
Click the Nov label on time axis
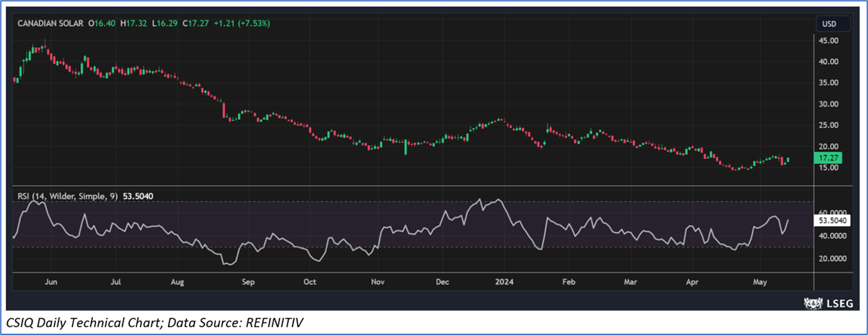(378, 281)
